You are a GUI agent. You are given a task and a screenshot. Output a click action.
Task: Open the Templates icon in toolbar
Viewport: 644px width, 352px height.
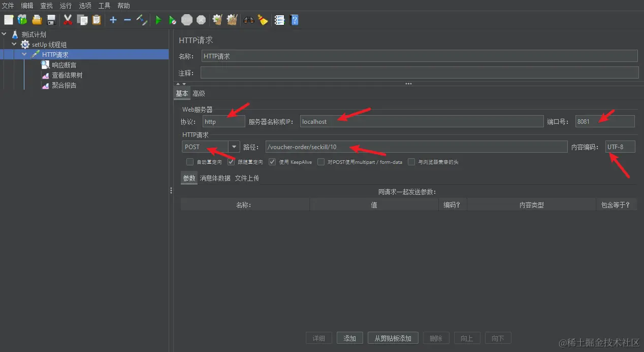coord(22,20)
